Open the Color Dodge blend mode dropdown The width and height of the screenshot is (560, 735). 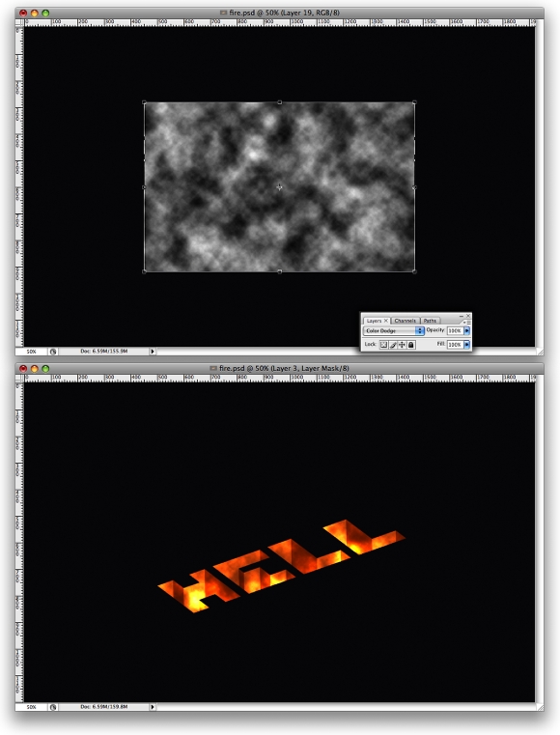tap(394, 330)
